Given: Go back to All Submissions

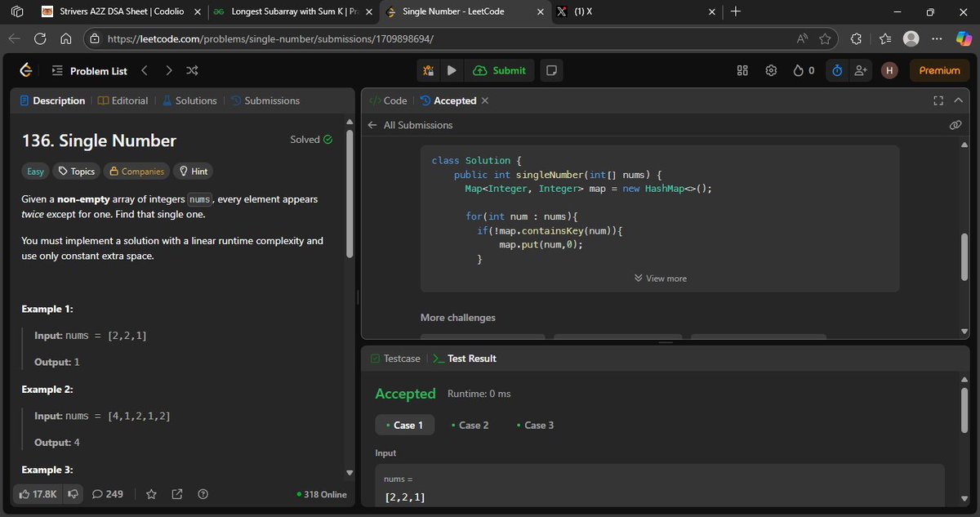Looking at the screenshot, I should (x=410, y=125).
